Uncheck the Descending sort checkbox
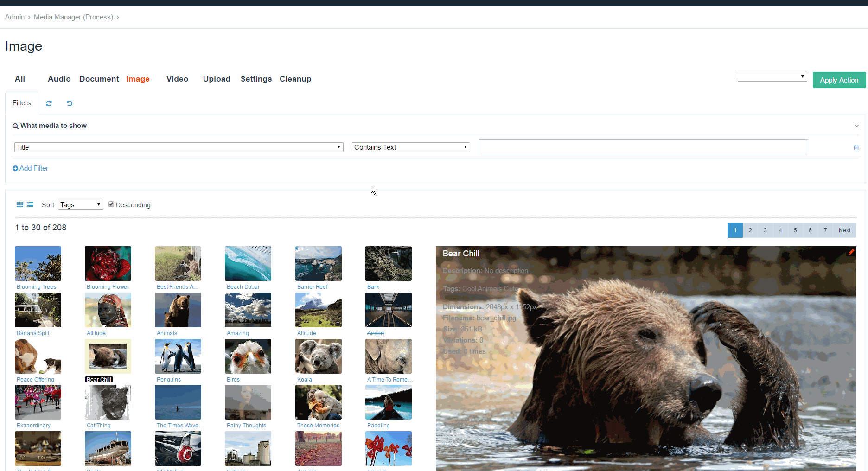The width and height of the screenshot is (868, 471). click(x=111, y=204)
